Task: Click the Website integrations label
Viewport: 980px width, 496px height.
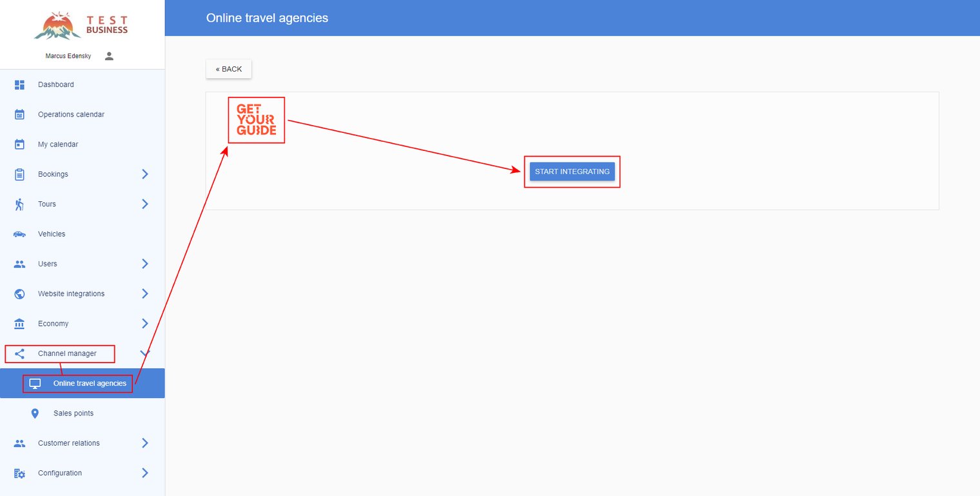Action: pos(71,293)
